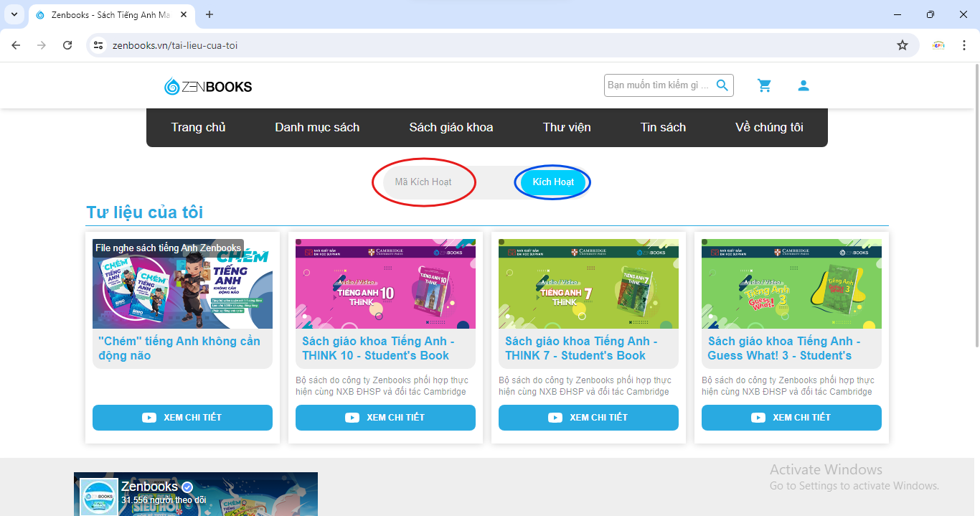The height and width of the screenshot is (516, 980).
Task: Open the Tin sách menu item
Action: coord(663,127)
